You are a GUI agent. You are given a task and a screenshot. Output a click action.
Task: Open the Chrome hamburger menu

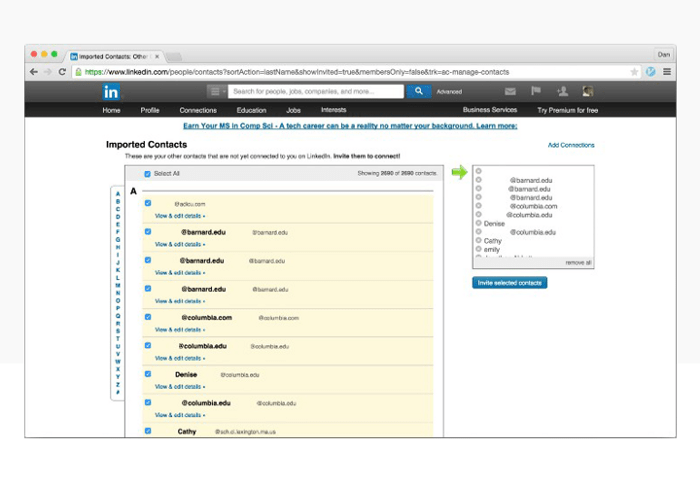[667, 72]
